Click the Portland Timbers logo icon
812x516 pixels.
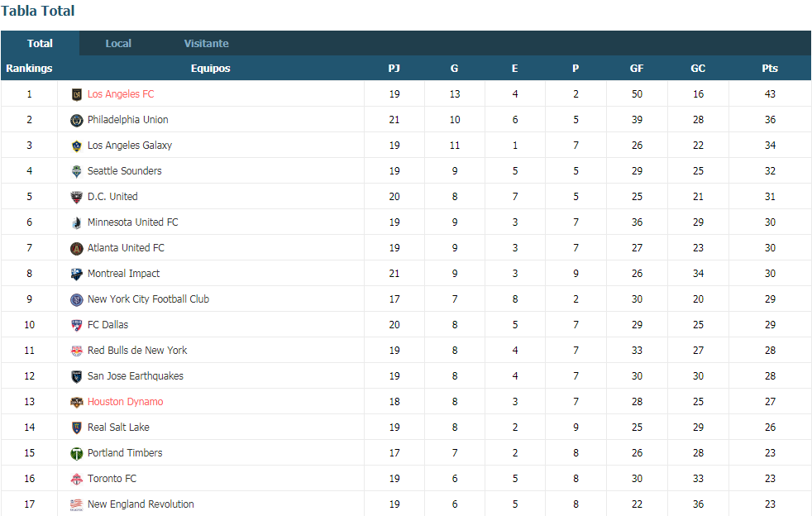tap(77, 453)
